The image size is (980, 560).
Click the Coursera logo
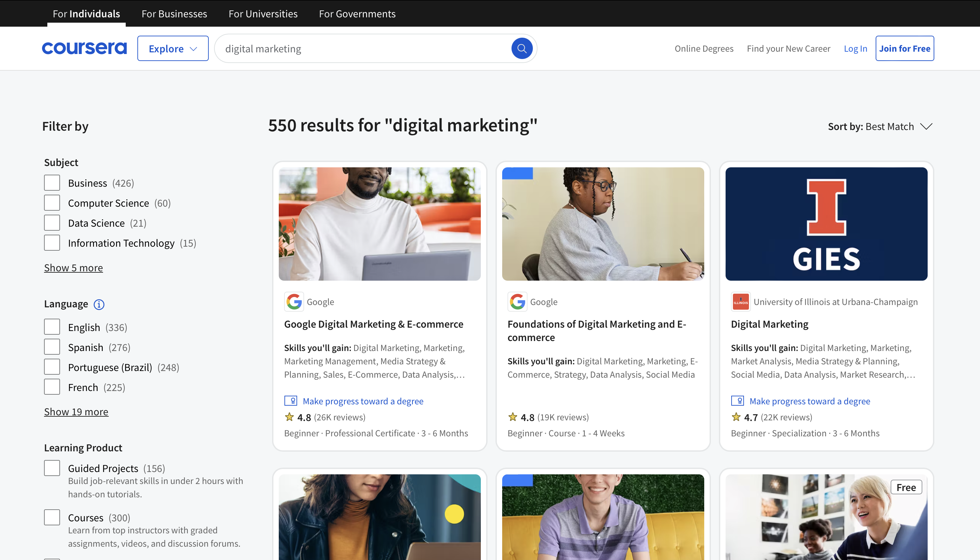point(84,48)
